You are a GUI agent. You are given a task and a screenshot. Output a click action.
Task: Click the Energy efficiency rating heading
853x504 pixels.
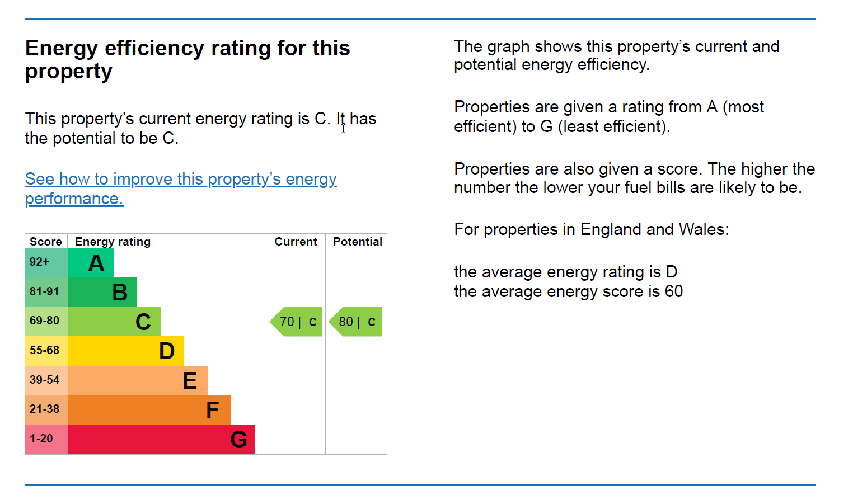click(188, 60)
